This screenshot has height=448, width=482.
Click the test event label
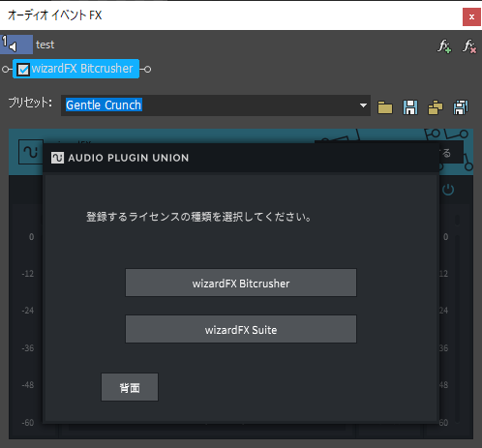45,45
